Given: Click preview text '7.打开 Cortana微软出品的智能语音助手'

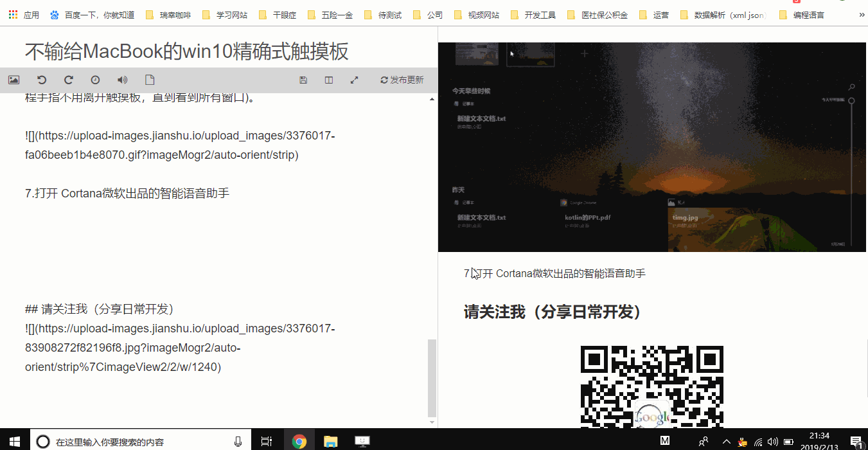Looking at the screenshot, I should coord(554,273).
